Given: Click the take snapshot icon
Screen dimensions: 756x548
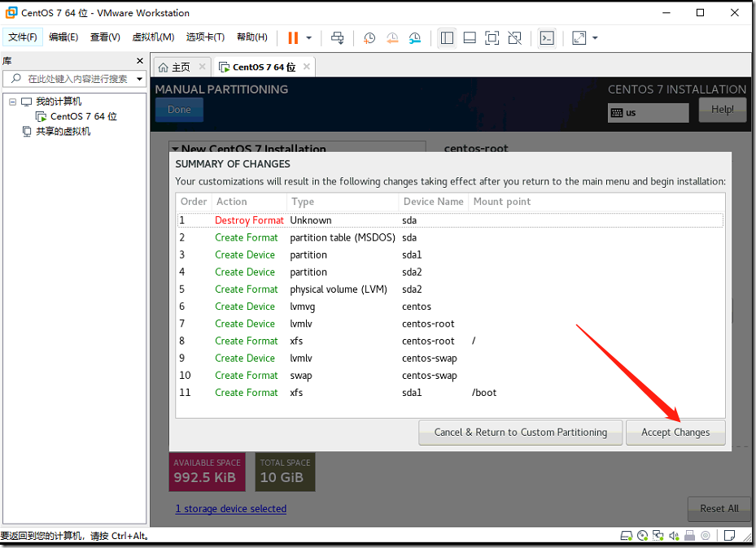Looking at the screenshot, I should point(369,37).
